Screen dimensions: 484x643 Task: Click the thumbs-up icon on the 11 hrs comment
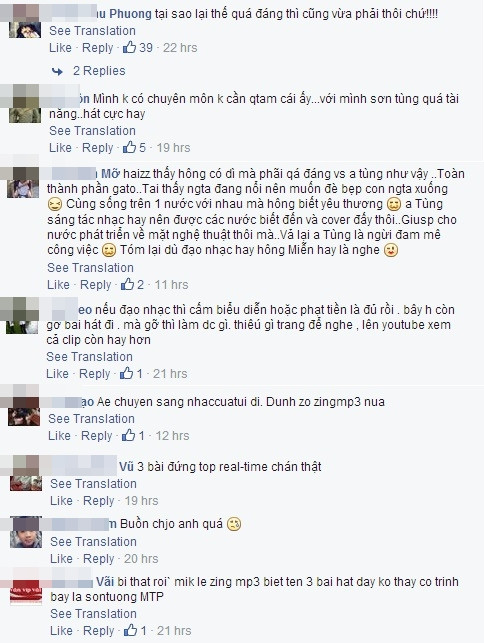(x=127, y=284)
